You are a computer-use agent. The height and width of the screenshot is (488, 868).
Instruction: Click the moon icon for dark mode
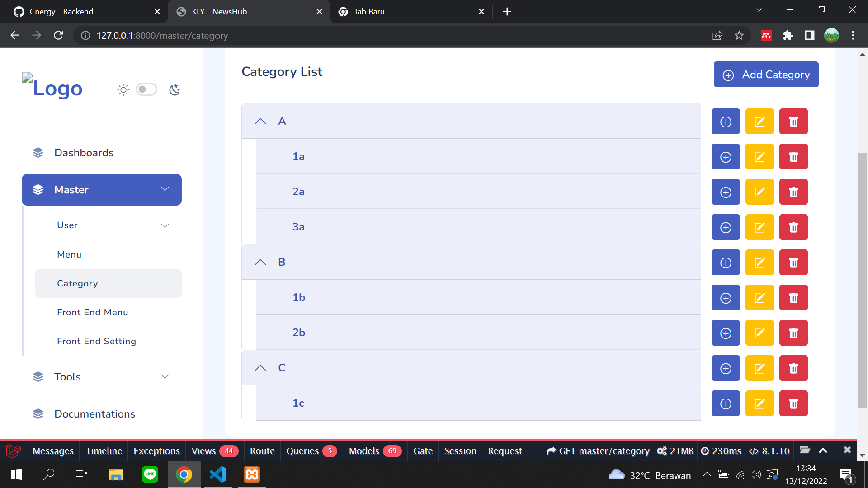click(175, 89)
